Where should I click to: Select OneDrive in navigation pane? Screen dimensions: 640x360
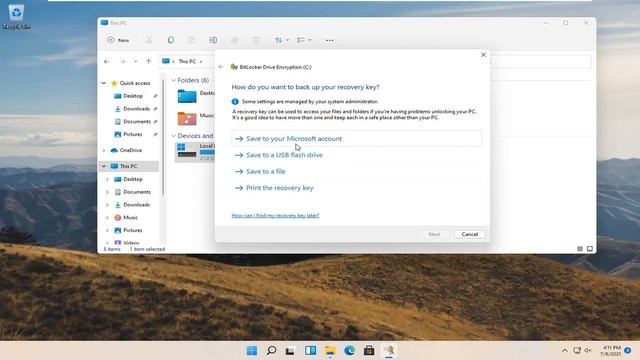[131, 150]
